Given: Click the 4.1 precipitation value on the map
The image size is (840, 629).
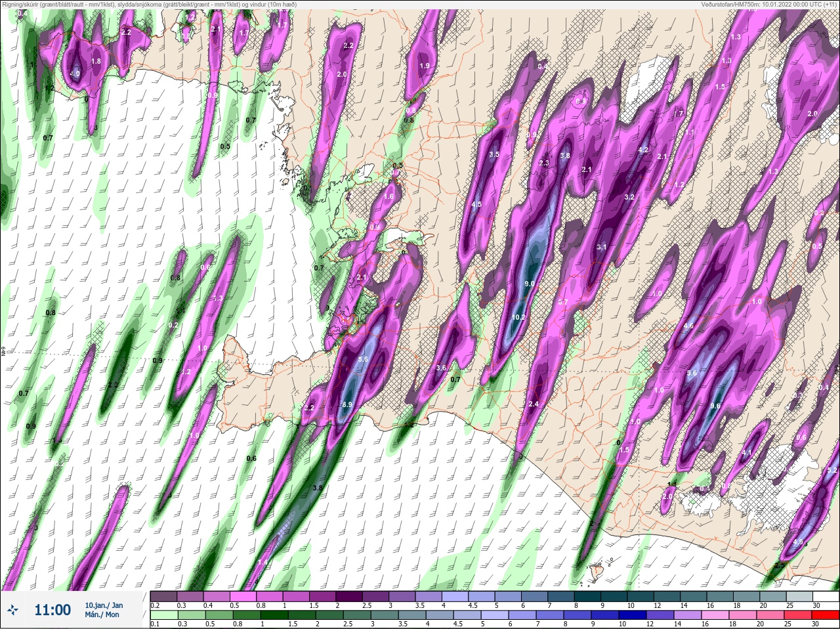Looking at the screenshot, I should 746,452.
